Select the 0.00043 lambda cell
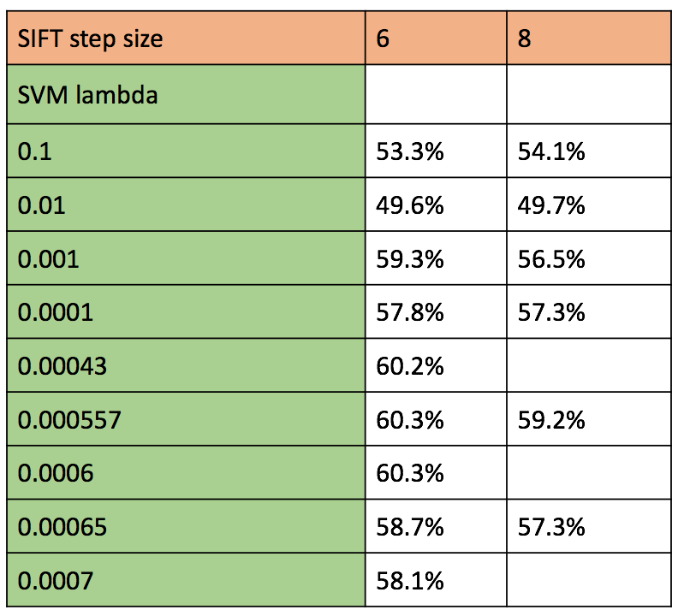This screenshot has height=616, width=678. point(185,367)
